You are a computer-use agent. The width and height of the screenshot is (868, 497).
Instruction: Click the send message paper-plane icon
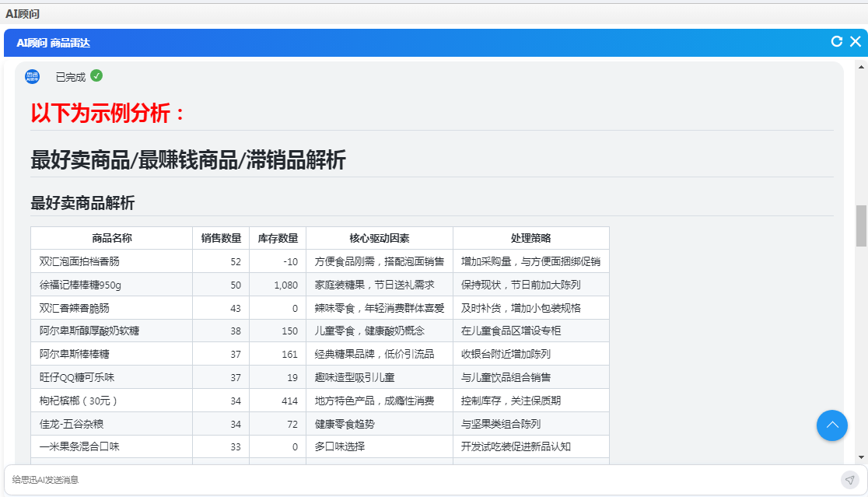click(x=849, y=480)
